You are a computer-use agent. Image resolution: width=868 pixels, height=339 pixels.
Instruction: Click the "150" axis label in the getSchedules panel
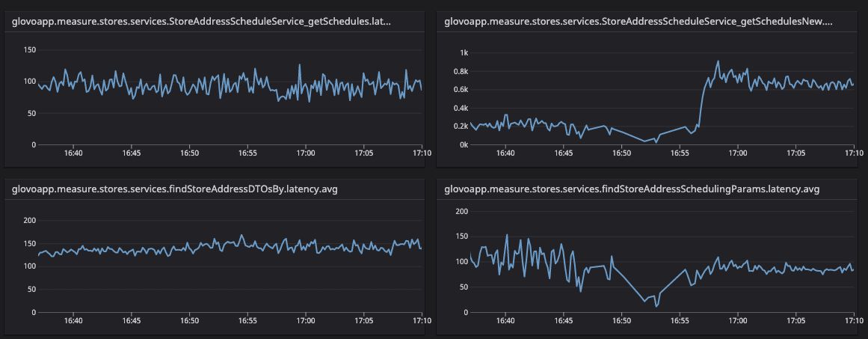click(x=30, y=50)
